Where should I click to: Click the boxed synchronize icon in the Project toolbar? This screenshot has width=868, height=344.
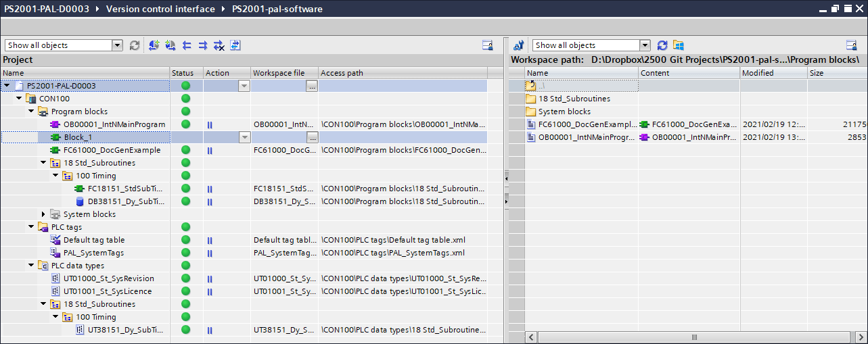point(235,45)
